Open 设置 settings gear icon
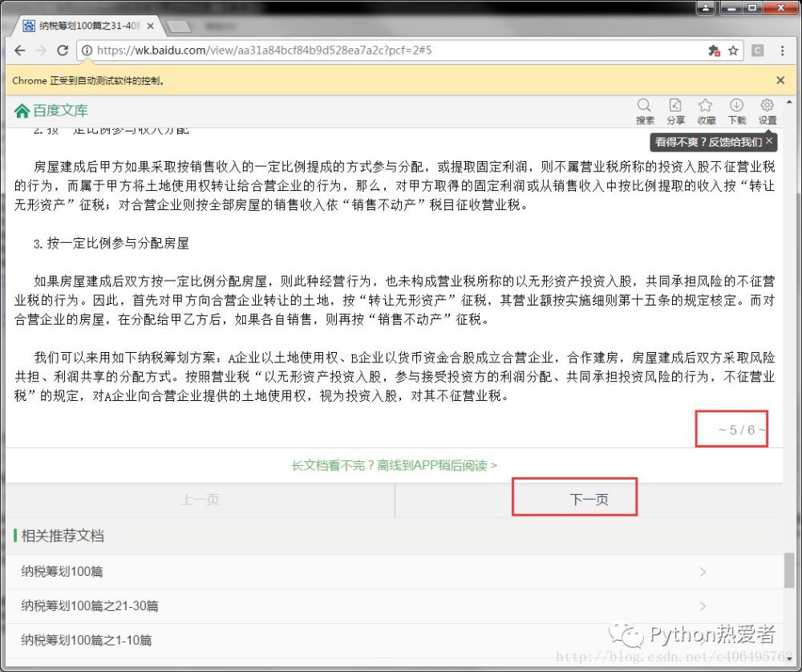The width and height of the screenshot is (802, 672). (x=768, y=111)
